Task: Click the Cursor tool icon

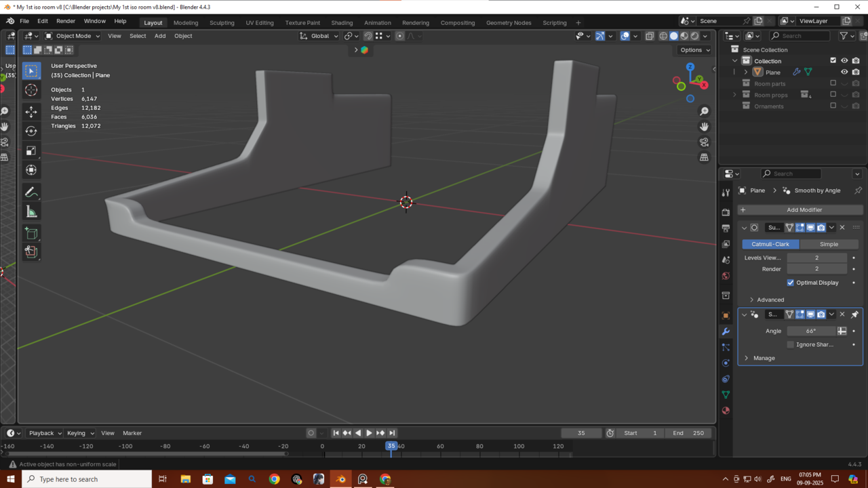Action: pyautogui.click(x=31, y=90)
